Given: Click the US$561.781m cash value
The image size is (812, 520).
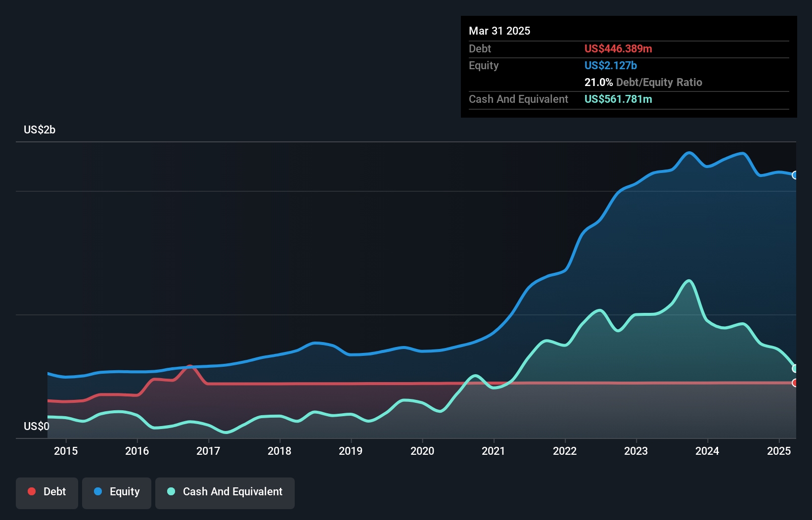Looking at the screenshot, I should (618, 99).
